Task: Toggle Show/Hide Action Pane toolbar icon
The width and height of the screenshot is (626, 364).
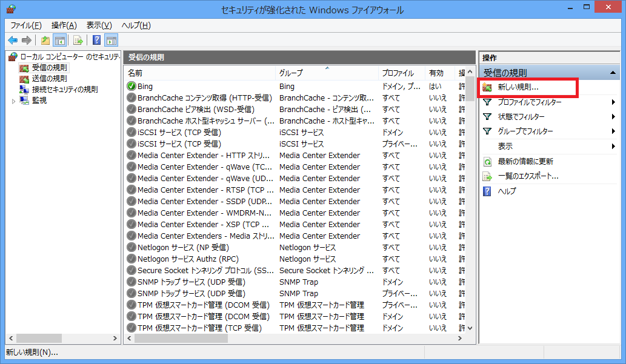Action: tap(111, 41)
